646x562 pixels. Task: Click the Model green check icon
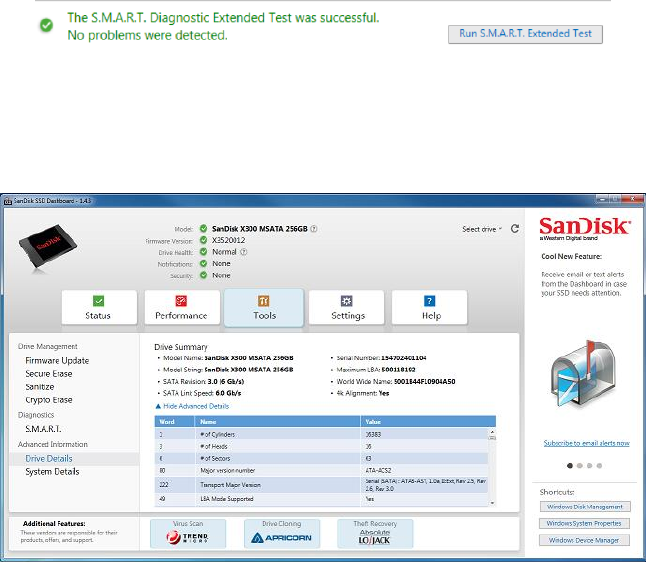click(x=204, y=228)
